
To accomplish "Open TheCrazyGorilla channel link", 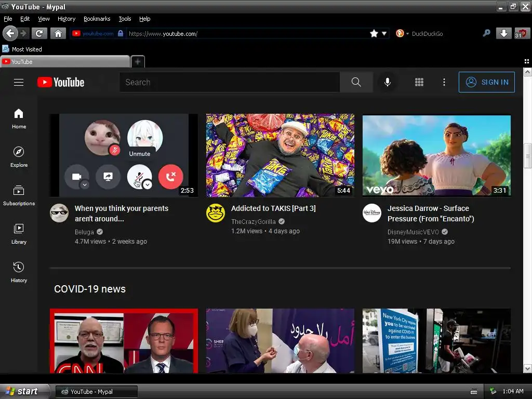I will pyautogui.click(x=253, y=221).
